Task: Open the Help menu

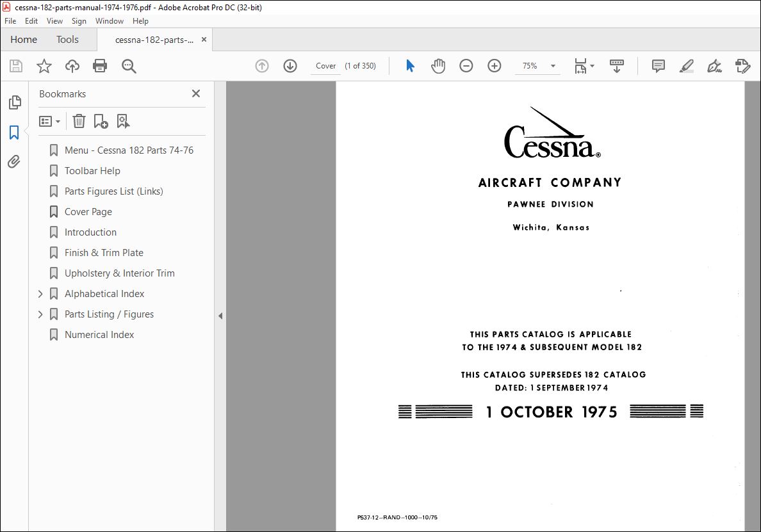Action: tap(140, 21)
